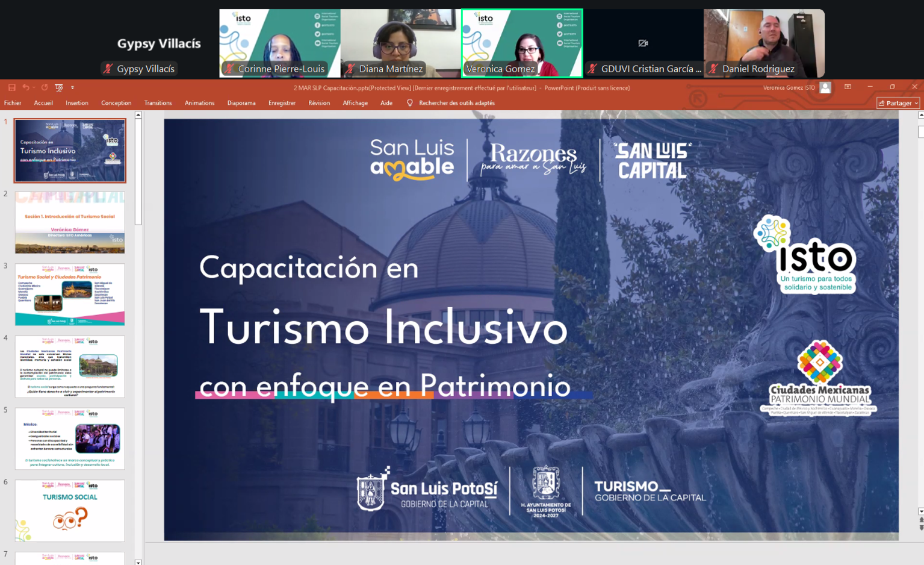Click muted microphone icon on Daniel Rodriguez tile
924x565 pixels.
click(713, 69)
